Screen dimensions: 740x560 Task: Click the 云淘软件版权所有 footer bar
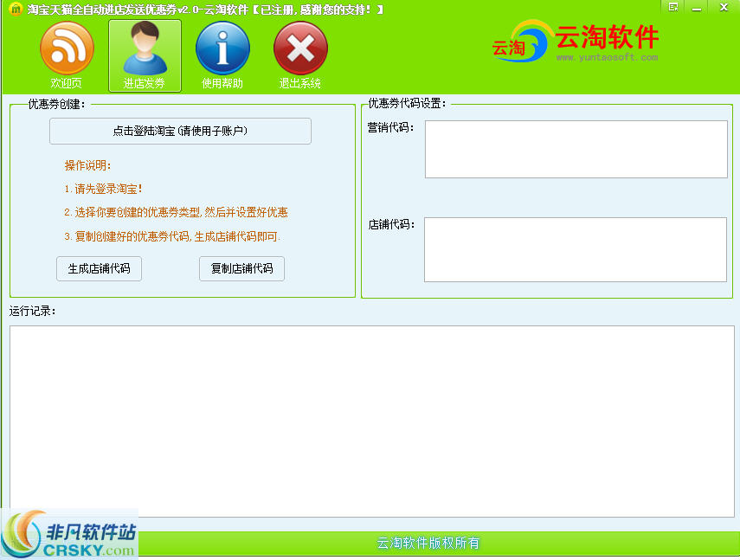coord(430,544)
